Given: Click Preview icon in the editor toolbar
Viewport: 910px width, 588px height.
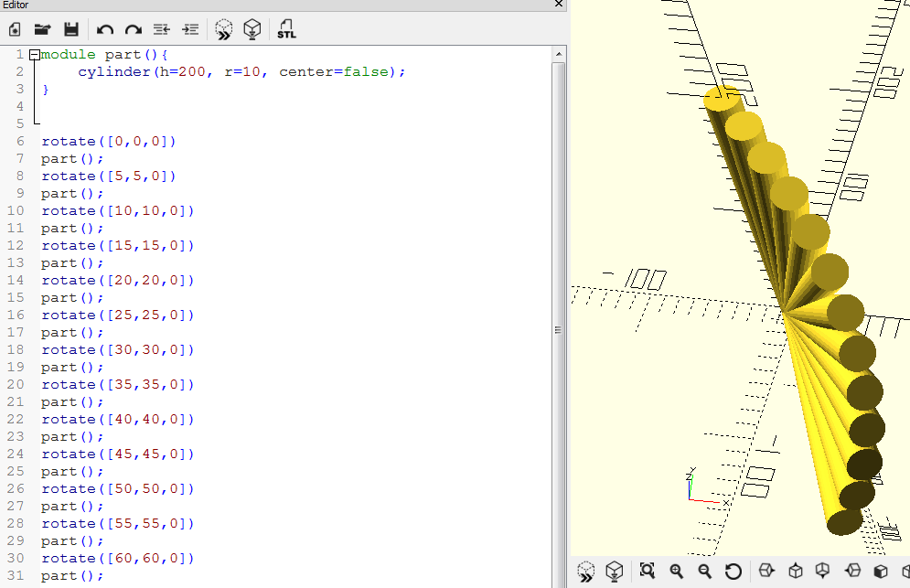Looking at the screenshot, I should [224, 30].
